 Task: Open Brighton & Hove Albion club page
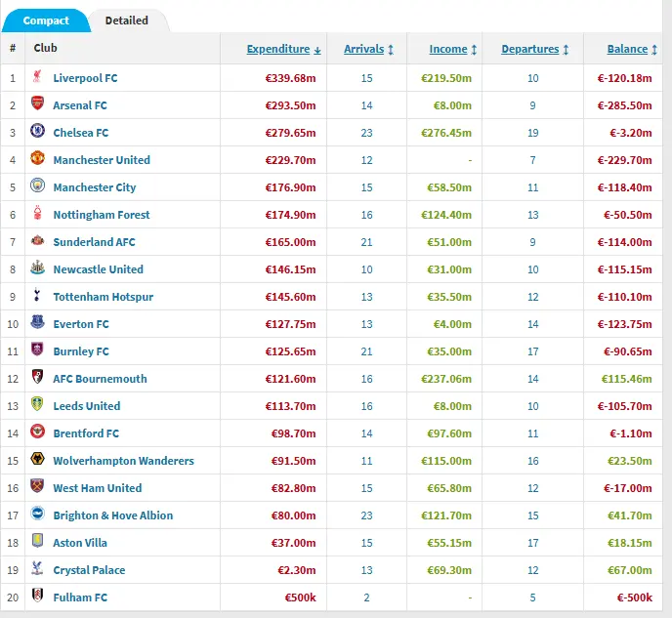point(112,515)
